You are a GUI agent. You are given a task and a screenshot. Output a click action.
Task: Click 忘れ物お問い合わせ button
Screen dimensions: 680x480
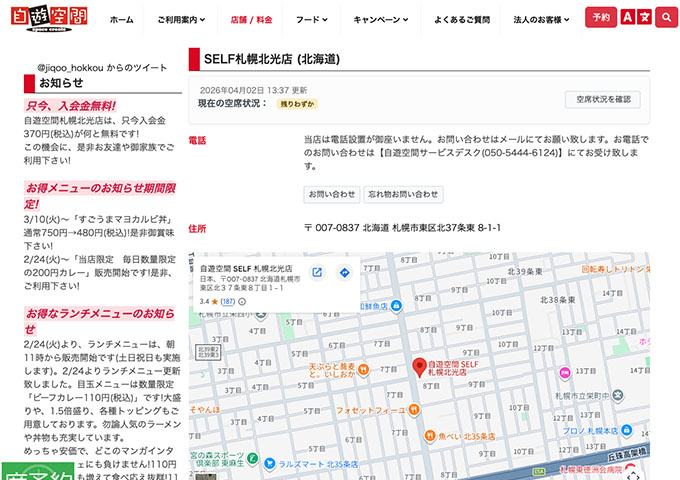click(x=403, y=194)
